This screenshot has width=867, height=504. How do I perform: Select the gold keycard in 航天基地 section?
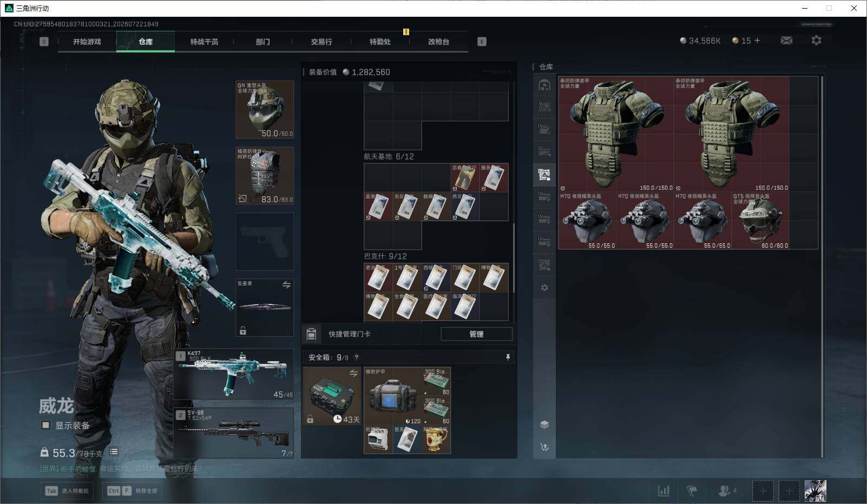pos(465,178)
